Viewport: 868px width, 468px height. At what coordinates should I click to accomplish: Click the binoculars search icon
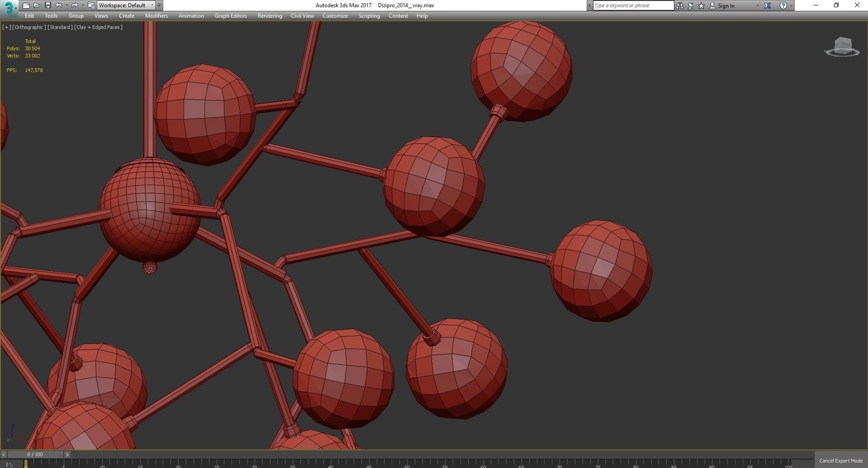click(679, 5)
